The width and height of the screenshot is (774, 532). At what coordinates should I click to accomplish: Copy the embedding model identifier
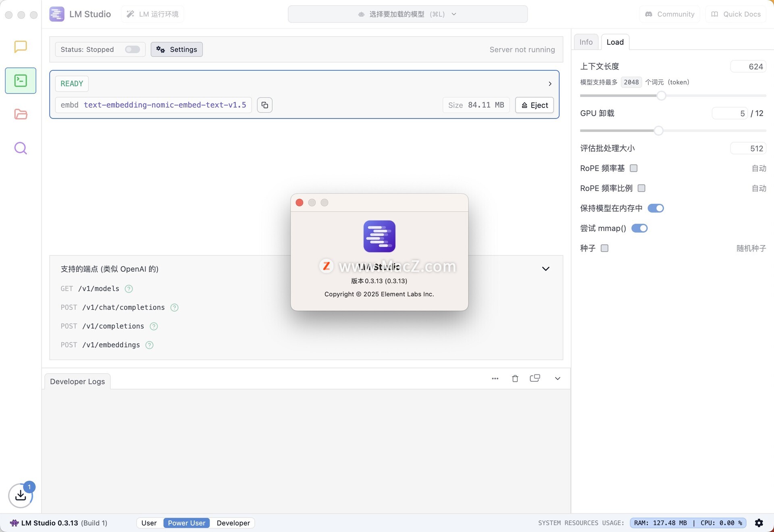click(265, 105)
